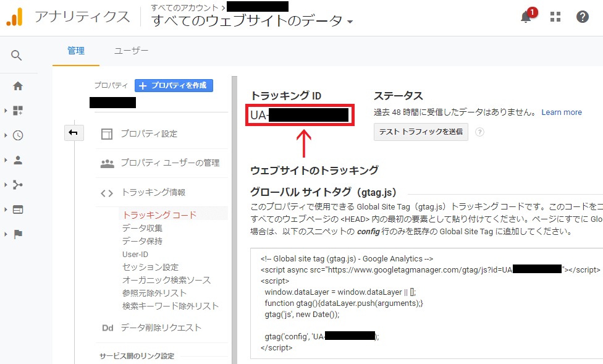Click the ステータス heading text

pyautogui.click(x=398, y=96)
